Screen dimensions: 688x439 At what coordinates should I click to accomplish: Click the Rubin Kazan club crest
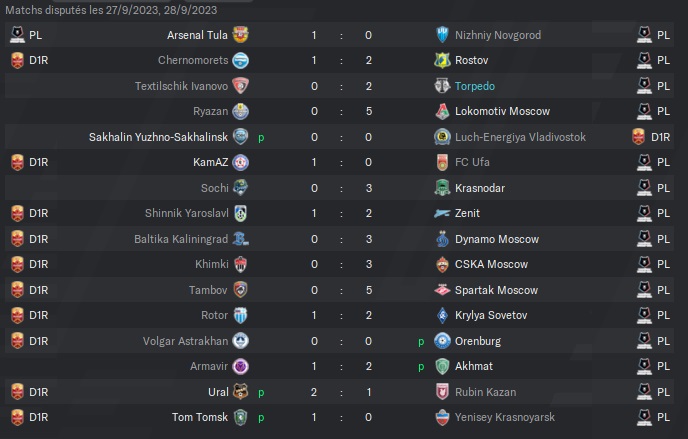pos(442,392)
